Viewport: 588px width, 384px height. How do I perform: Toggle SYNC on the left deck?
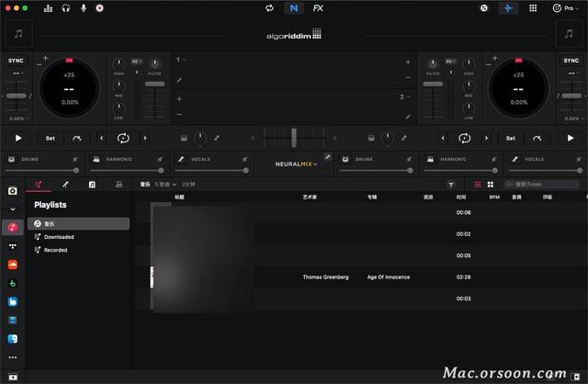(x=16, y=61)
